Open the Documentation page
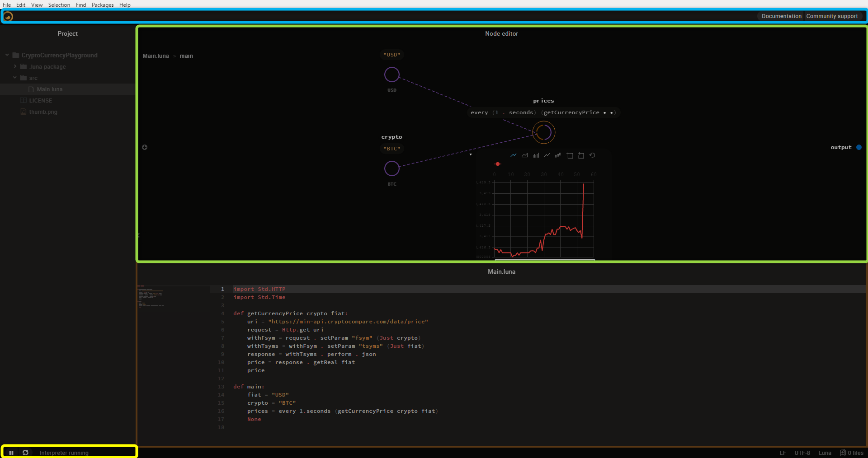The image size is (868, 458). tap(781, 16)
